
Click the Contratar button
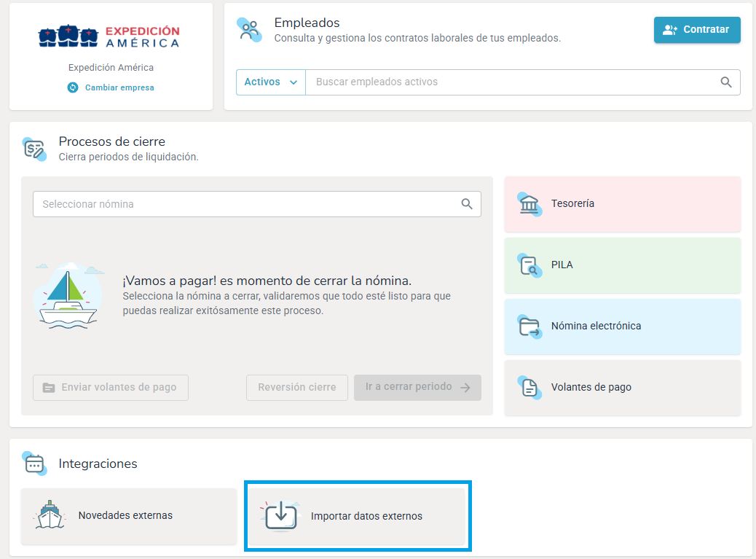pyautogui.click(x=697, y=30)
